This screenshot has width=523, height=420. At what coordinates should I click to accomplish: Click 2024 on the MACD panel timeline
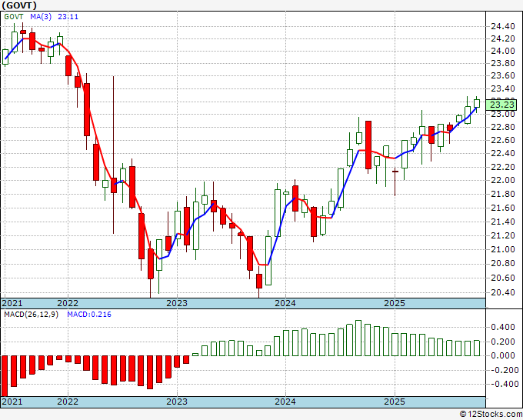[x=285, y=402]
